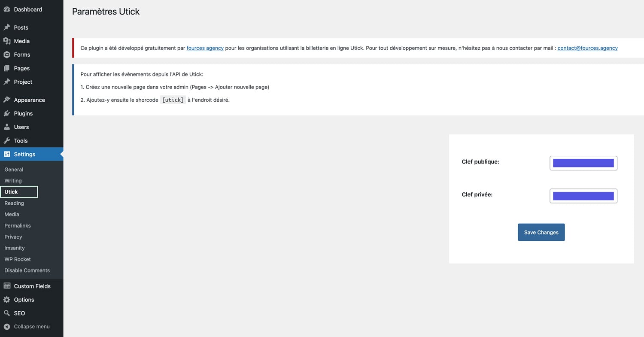Open Plugins menu label
644x337 pixels.
[x=23, y=113]
